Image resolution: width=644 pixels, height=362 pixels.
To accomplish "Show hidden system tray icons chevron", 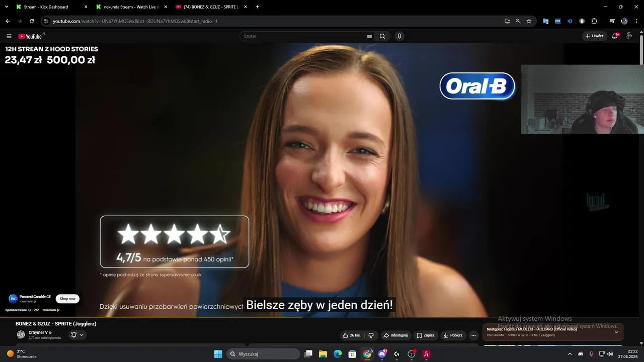I will point(570,354).
